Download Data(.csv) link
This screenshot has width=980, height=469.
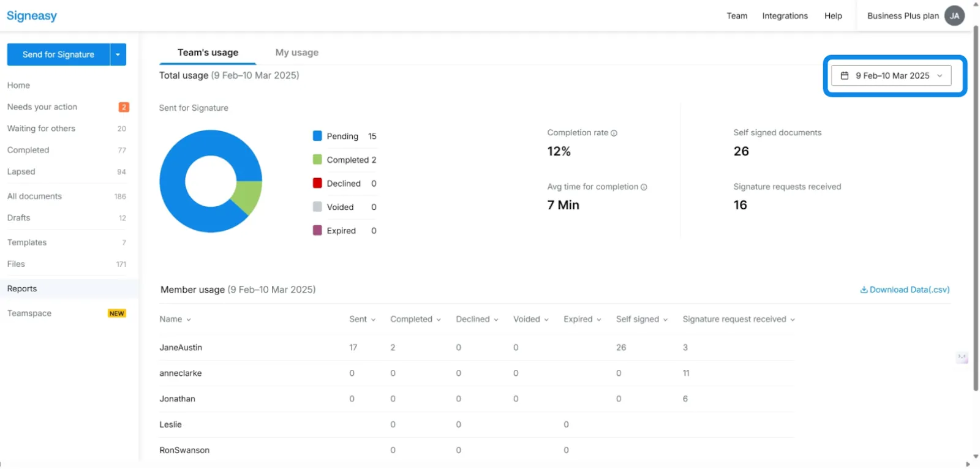point(905,290)
